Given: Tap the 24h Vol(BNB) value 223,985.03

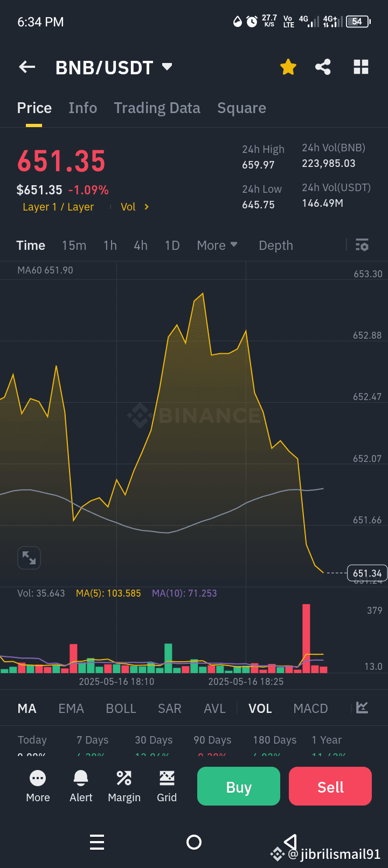Looking at the screenshot, I should (x=329, y=164).
